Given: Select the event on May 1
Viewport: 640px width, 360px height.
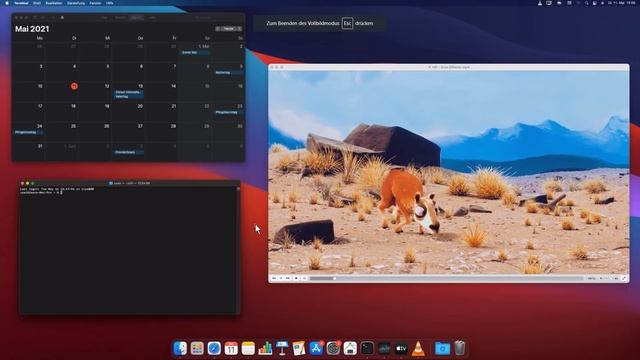Looking at the screenshot, I should click(195, 53).
